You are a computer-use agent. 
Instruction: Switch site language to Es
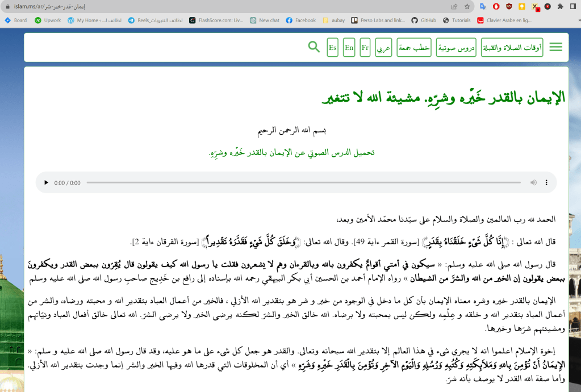333,48
